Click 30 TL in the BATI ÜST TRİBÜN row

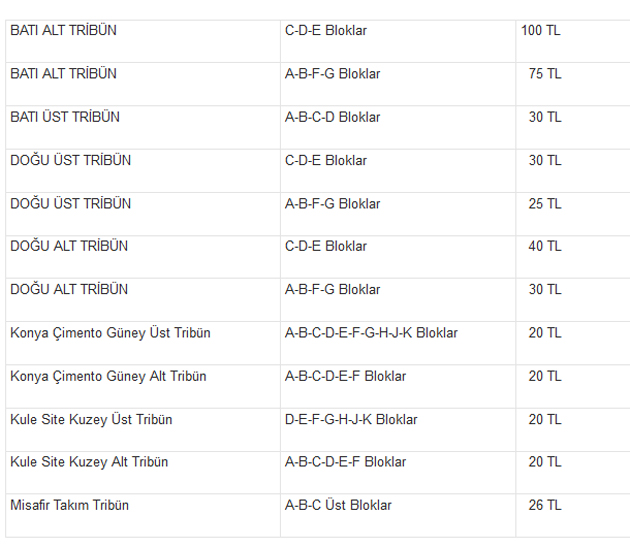545,117
